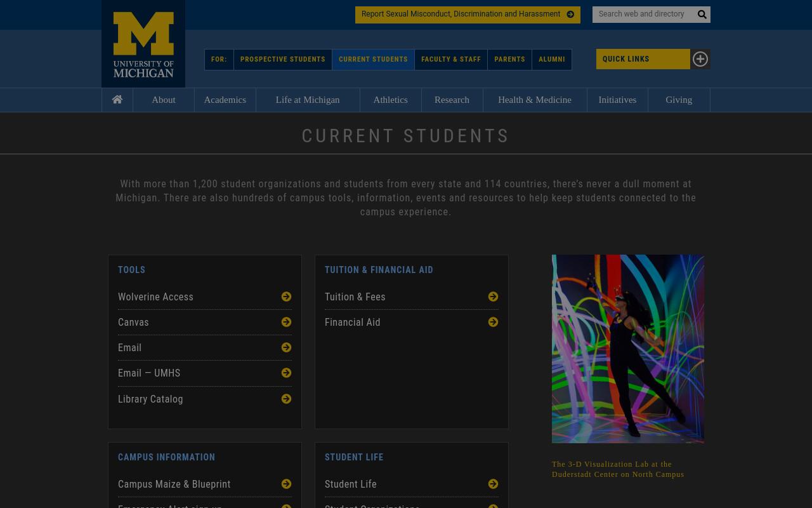Click arrow icon next to Wolverine Access
This screenshot has height=508, width=812.
[x=287, y=297]
